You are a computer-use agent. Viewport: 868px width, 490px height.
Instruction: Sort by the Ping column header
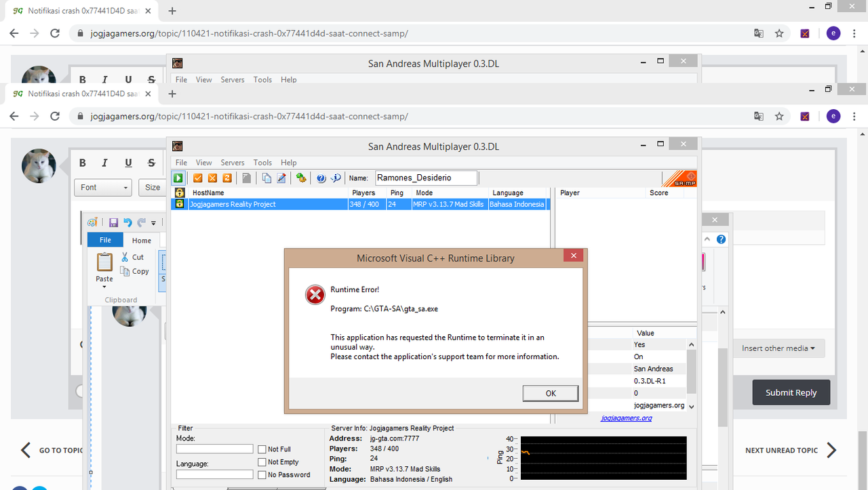tap(400, 193)
